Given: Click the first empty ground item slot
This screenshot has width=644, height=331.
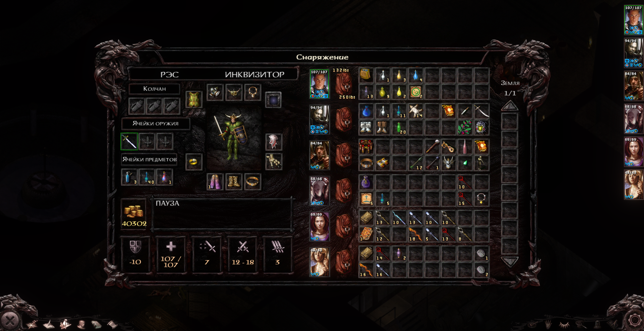Looking at the screenshot, I should tap(509, 121).
